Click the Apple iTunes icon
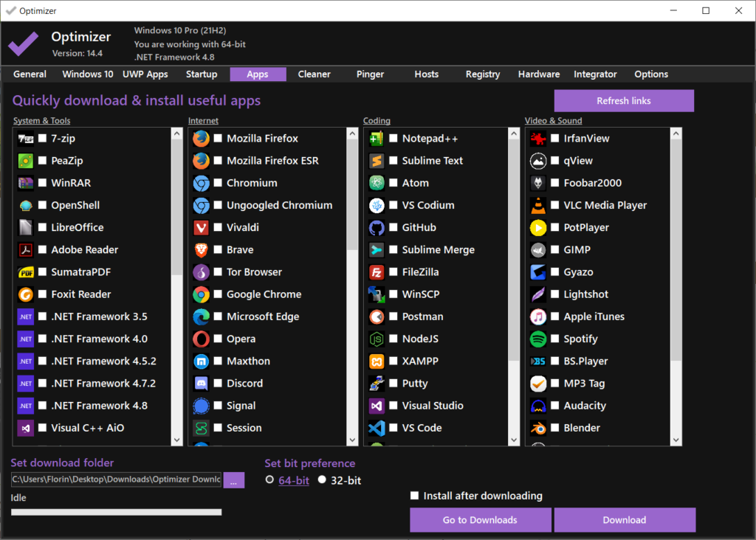Screen dimensions: 756x540 point(538,316)
